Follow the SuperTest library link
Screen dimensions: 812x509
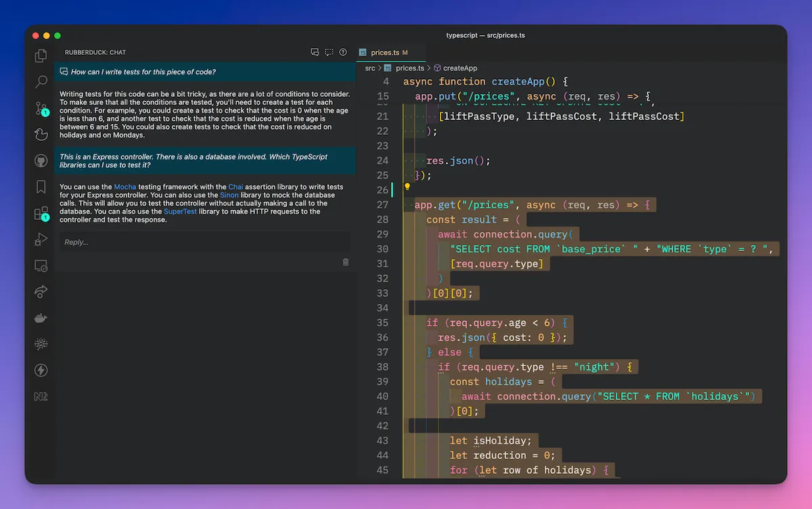(179, 211)
